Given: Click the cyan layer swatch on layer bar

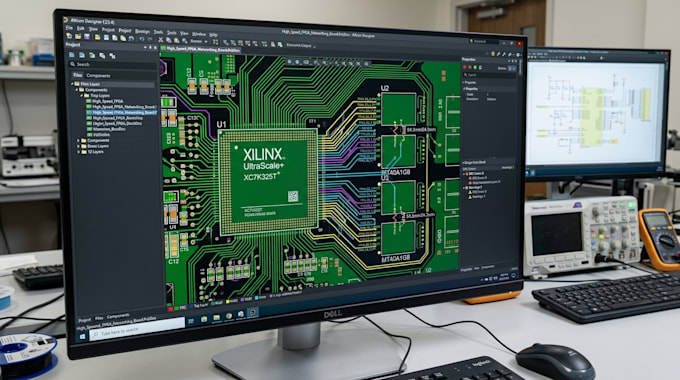Looking at the screenshot, I should click(256, 298).
